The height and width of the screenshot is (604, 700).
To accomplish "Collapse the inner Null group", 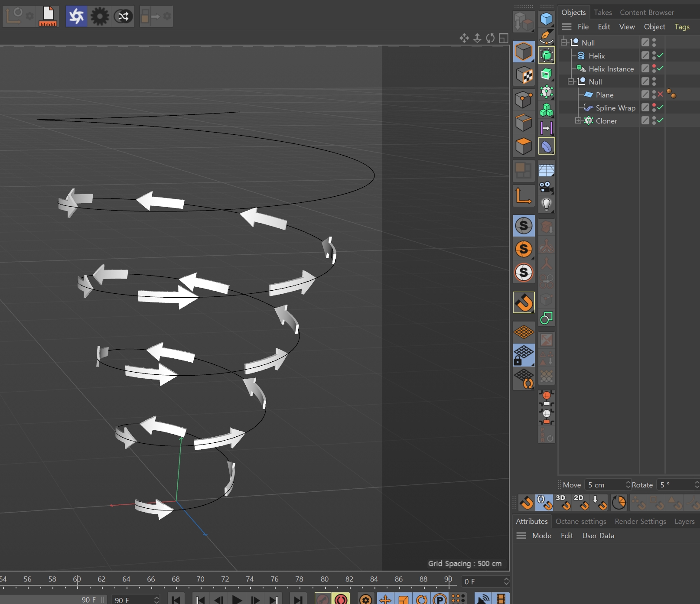I will point(571,81).
